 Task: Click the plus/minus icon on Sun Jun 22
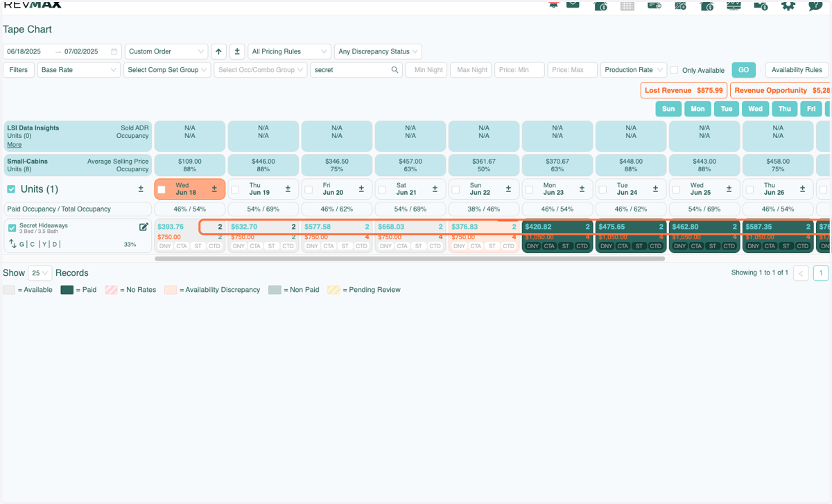[508, 189]
